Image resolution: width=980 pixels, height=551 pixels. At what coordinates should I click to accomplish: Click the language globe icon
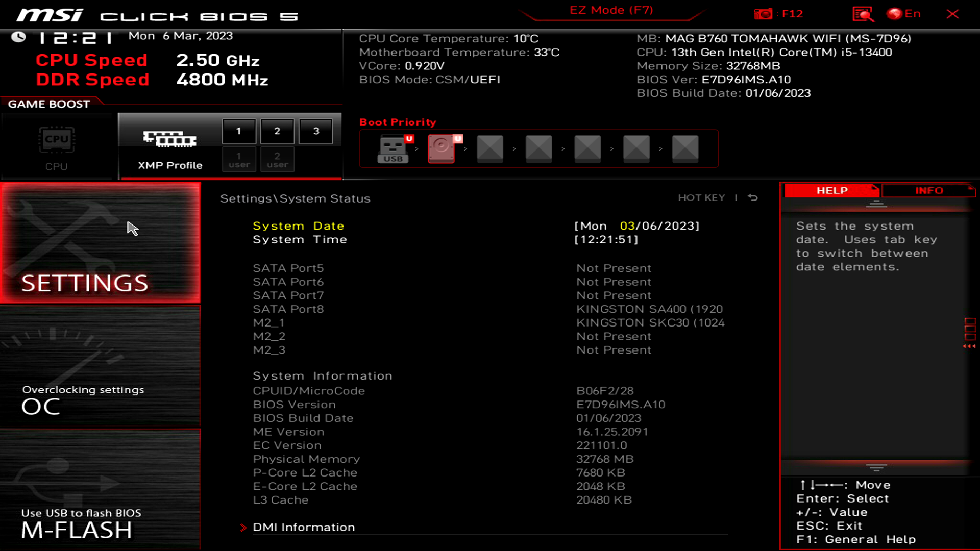pyautogui.click(x=894, y=14)
